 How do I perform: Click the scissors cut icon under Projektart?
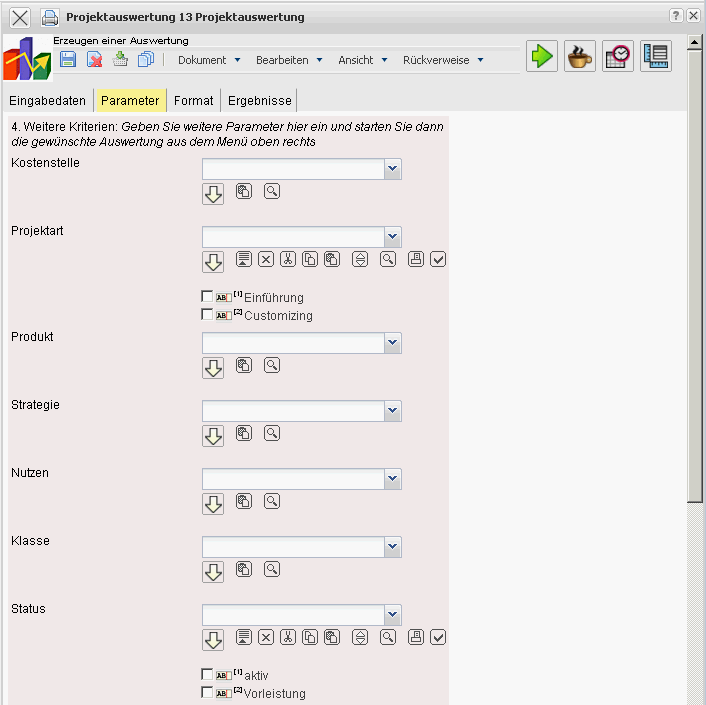288,259
